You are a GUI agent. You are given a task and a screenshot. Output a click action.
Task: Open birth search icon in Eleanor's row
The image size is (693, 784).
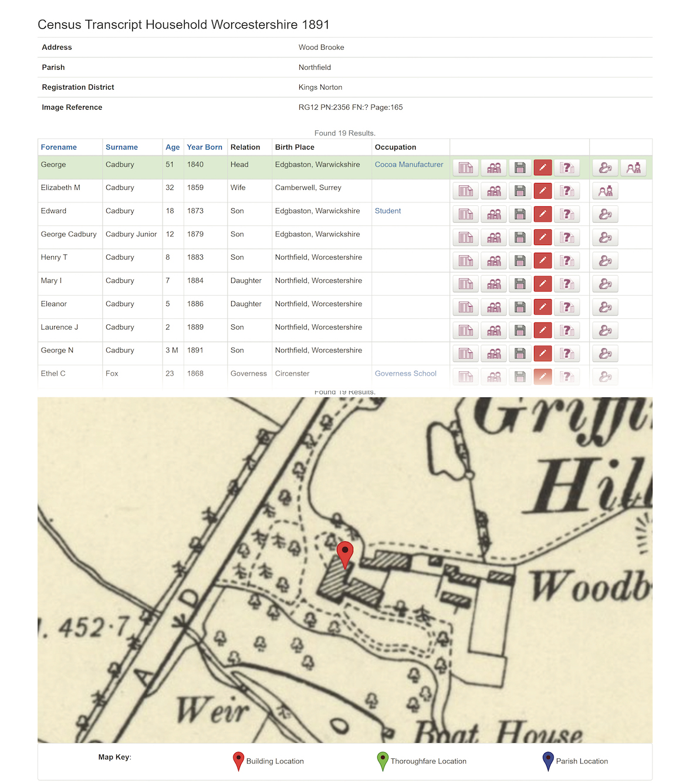(605, 307)
